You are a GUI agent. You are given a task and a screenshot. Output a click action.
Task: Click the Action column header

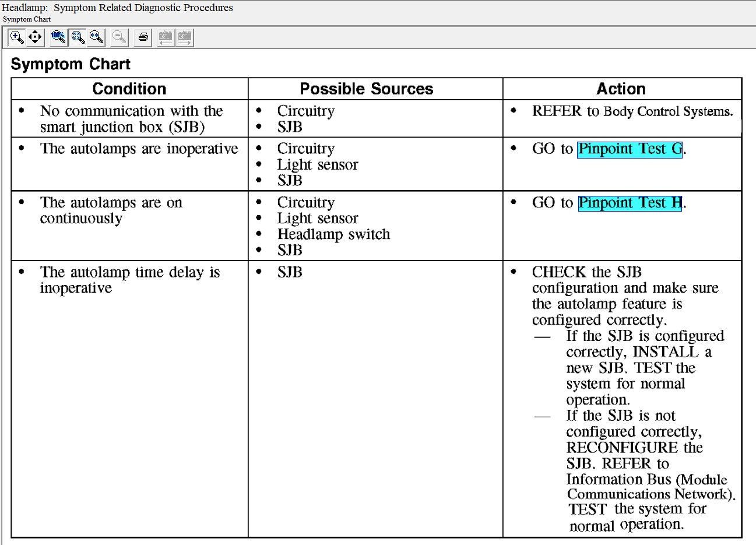[621, 89]
